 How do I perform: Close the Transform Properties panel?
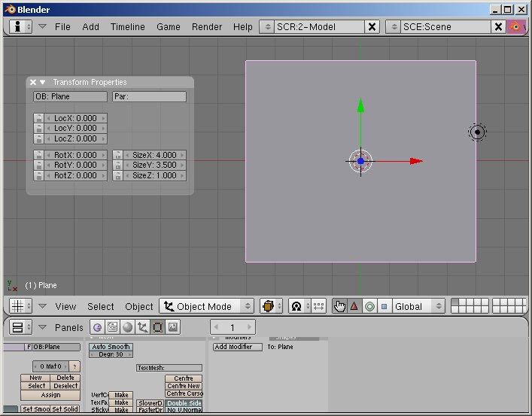click(x=33, y=82)
